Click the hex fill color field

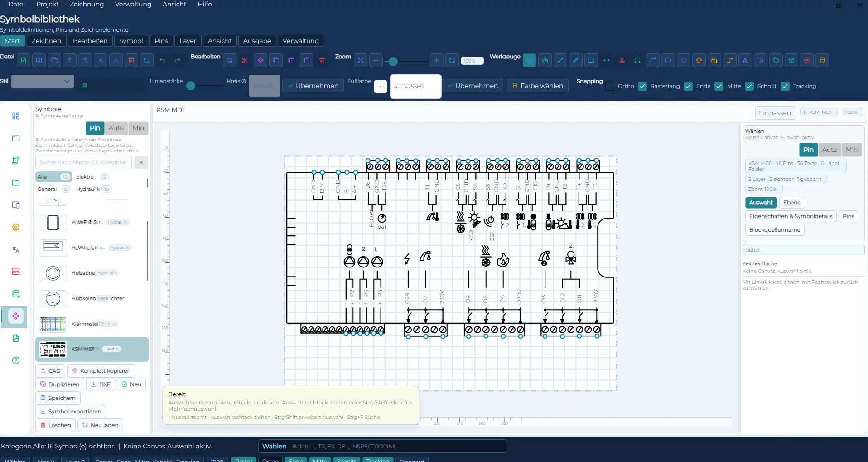415,86
